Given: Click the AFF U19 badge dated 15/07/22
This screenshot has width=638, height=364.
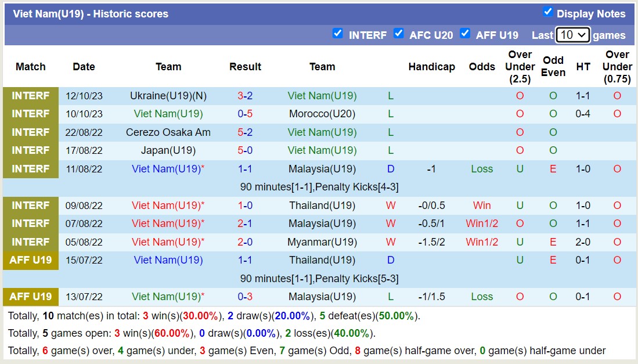Looking at the screenshot, I should (30, 260).
